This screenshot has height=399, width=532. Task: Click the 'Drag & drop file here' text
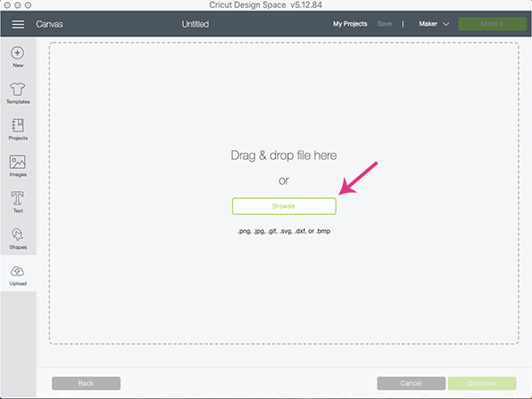point(283,156)
